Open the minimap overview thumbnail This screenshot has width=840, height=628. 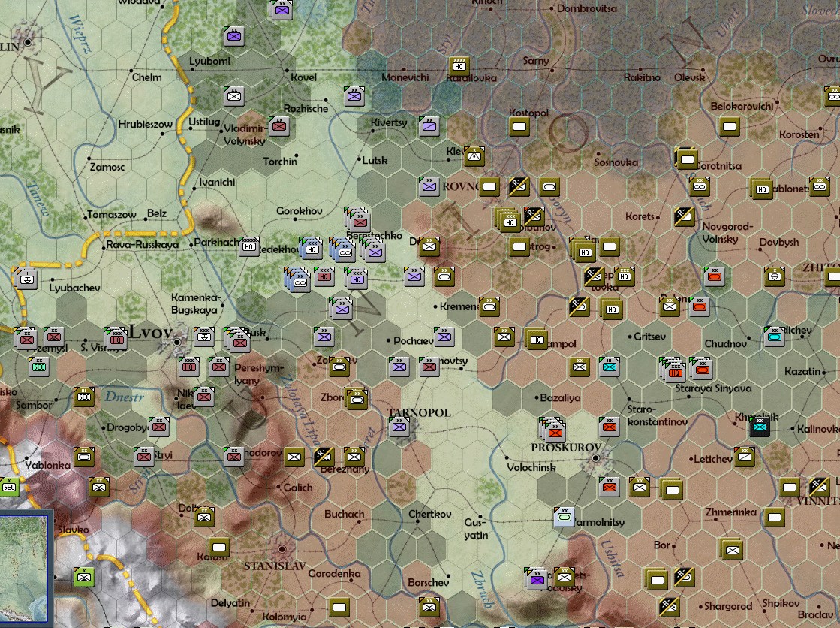point(23,569)
